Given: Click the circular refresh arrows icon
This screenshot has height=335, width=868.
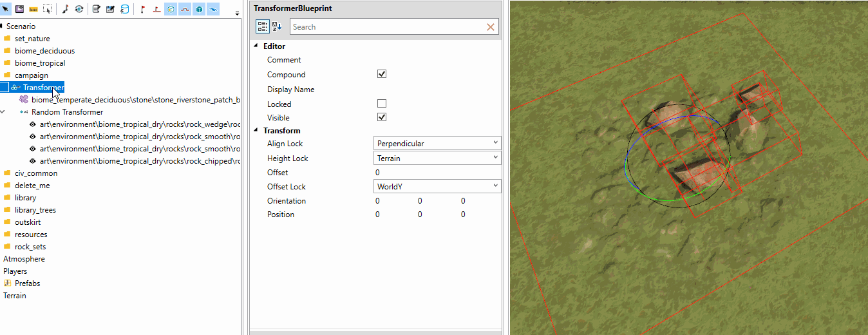Looking at the screenshot, I should (79, 10).
